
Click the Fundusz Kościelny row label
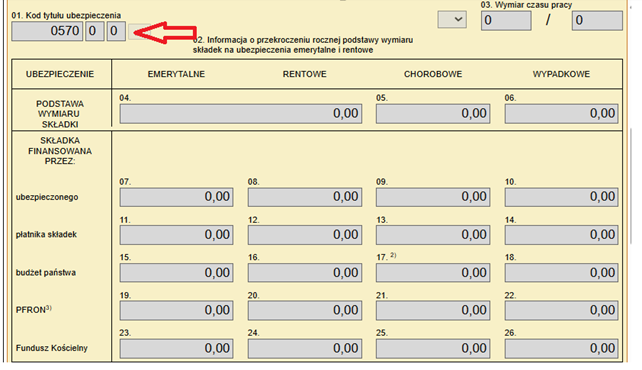click(52, 348)
